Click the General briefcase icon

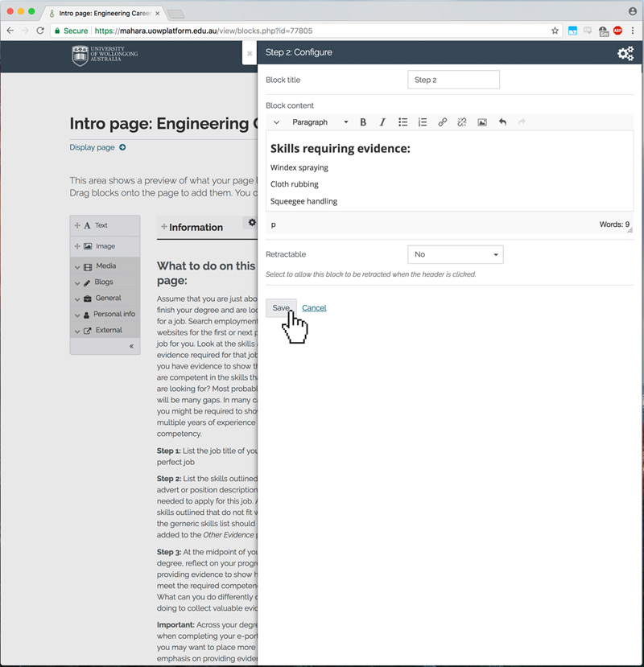(x=88, y=299)
